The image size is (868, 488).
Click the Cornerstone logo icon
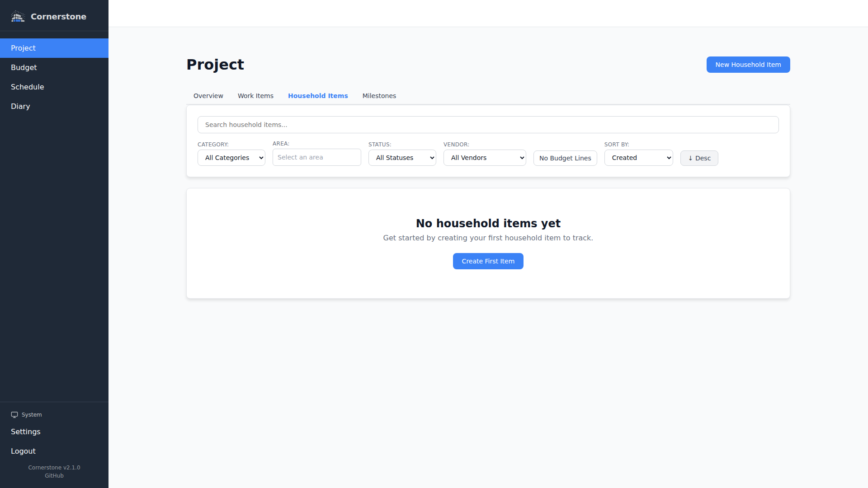click(18, 17)
